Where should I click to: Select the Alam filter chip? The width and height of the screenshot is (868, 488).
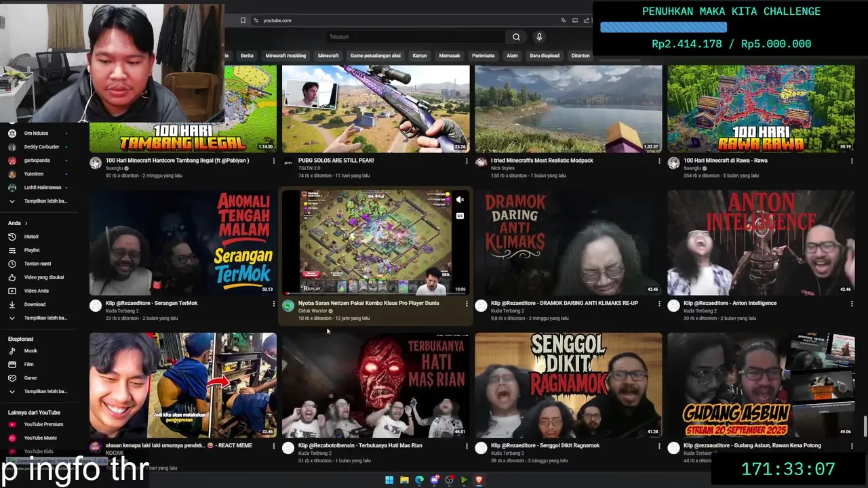pos(512,56)
